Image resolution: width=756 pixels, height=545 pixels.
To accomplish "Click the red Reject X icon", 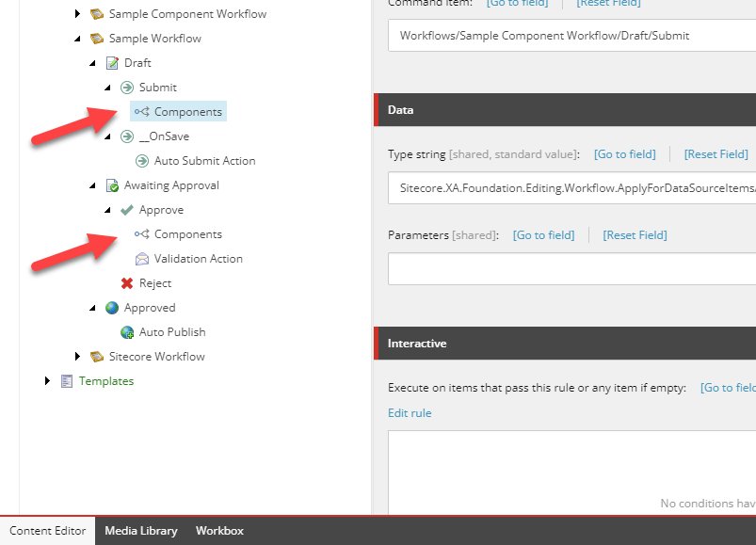I will [127, 283].
